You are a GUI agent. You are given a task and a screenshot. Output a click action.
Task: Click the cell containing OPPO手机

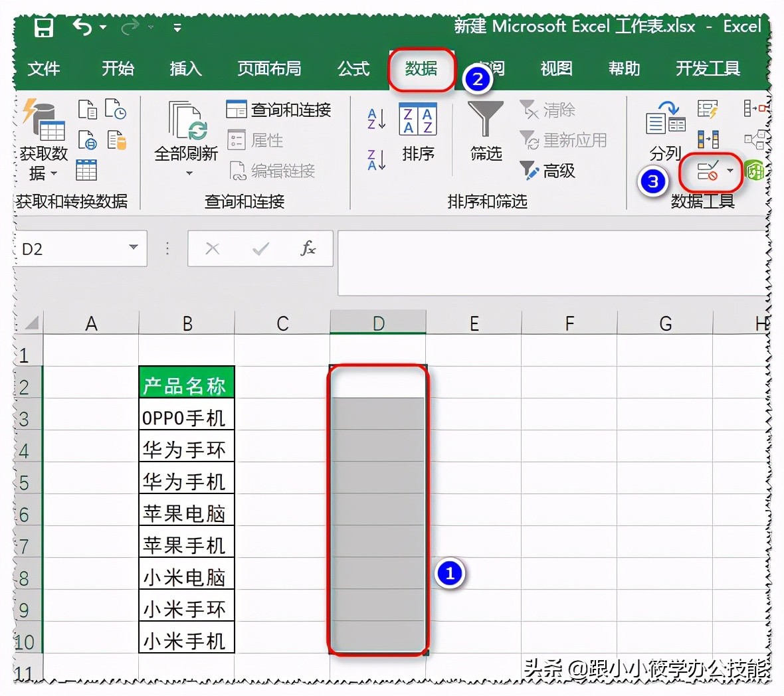point(187,414)
